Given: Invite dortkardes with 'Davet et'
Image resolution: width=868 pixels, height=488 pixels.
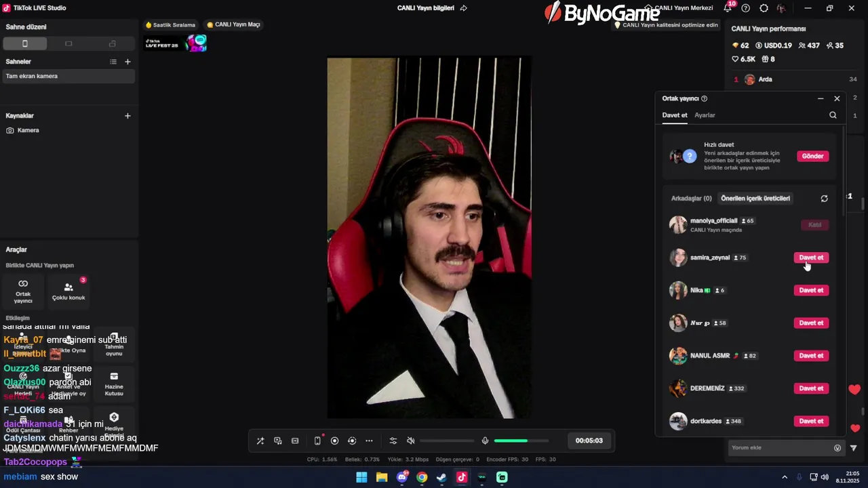Looking at the screenshot, I should click(x=811, y=421).
